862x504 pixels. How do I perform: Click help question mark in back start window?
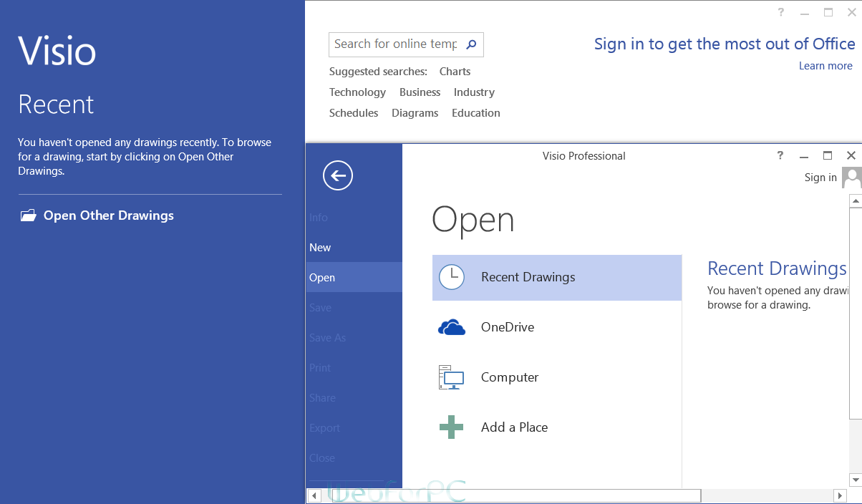pyautogui.click(x=781, y=12)
